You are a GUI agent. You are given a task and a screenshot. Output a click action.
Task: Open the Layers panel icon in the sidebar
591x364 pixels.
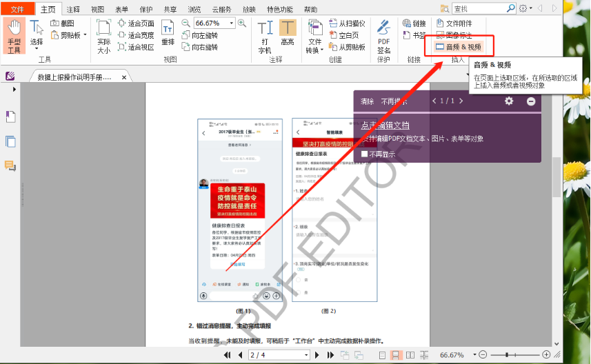(x=10, y=142)
